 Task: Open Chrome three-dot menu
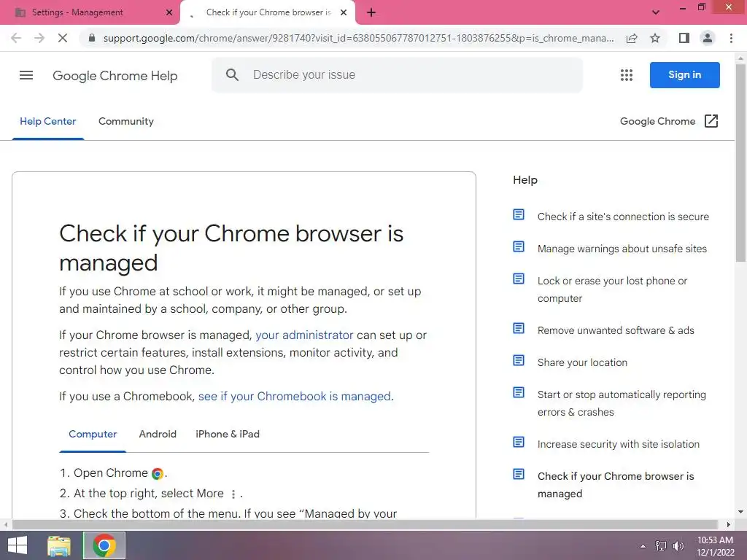731,38
